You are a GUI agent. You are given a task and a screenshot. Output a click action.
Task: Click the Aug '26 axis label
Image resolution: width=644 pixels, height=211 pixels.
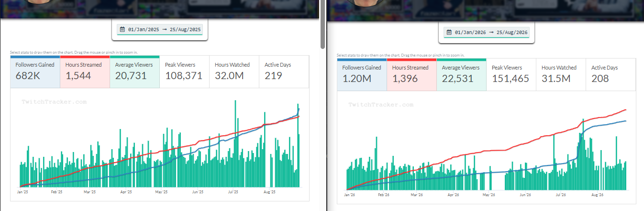coord(598,195)
